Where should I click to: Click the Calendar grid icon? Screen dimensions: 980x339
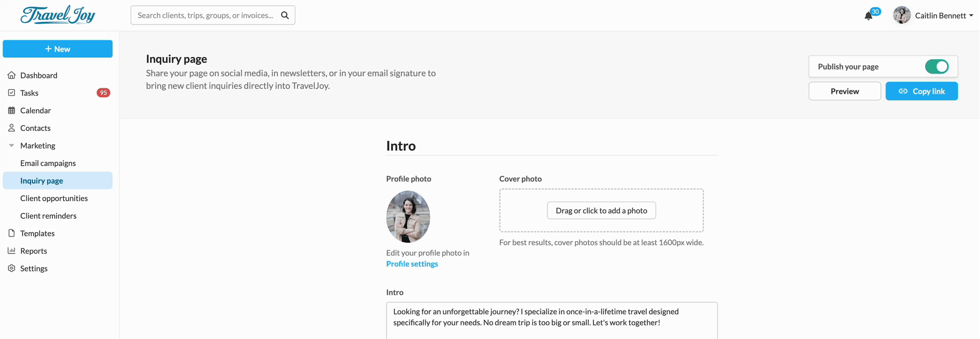click(x=12, y=110)
